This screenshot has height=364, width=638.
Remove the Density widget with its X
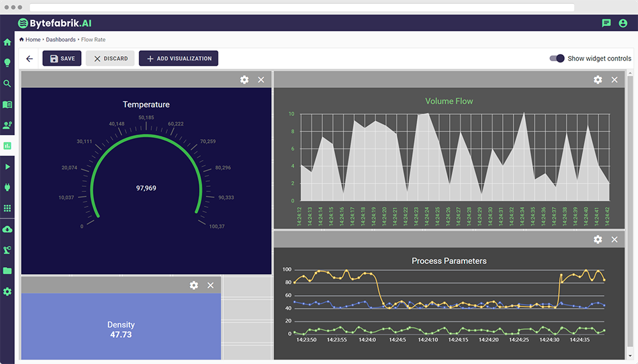[211, 285]
